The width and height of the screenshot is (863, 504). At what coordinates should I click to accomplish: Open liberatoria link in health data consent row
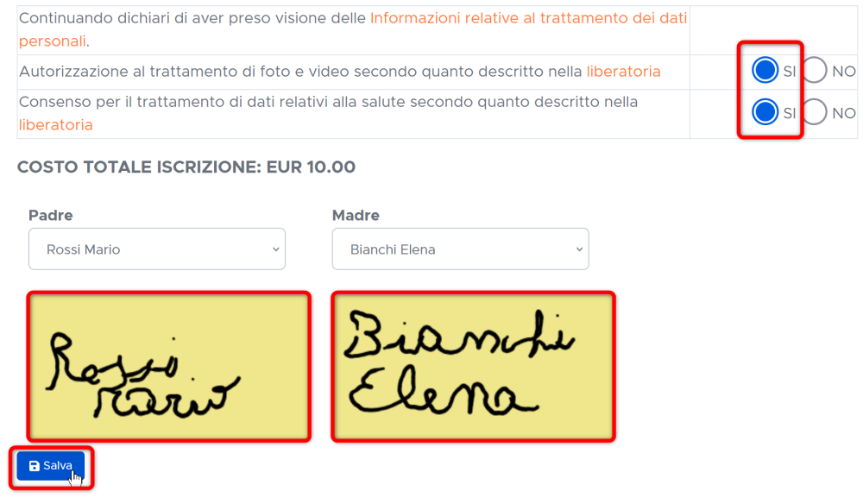click(x=55, y=125)
